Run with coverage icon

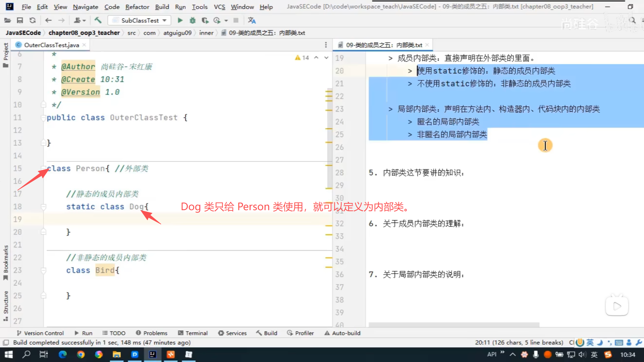(x=205, y=20)
